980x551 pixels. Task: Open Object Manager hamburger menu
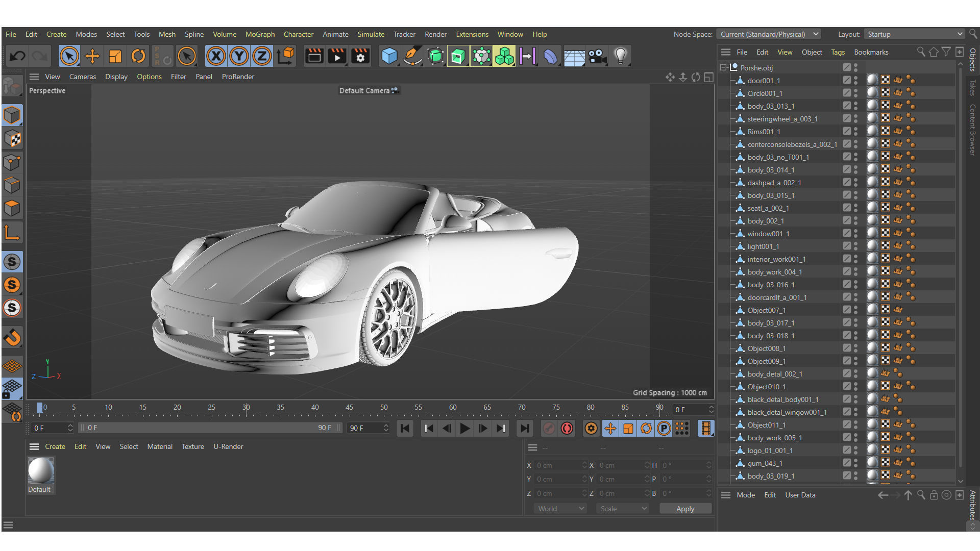[726, 52]
